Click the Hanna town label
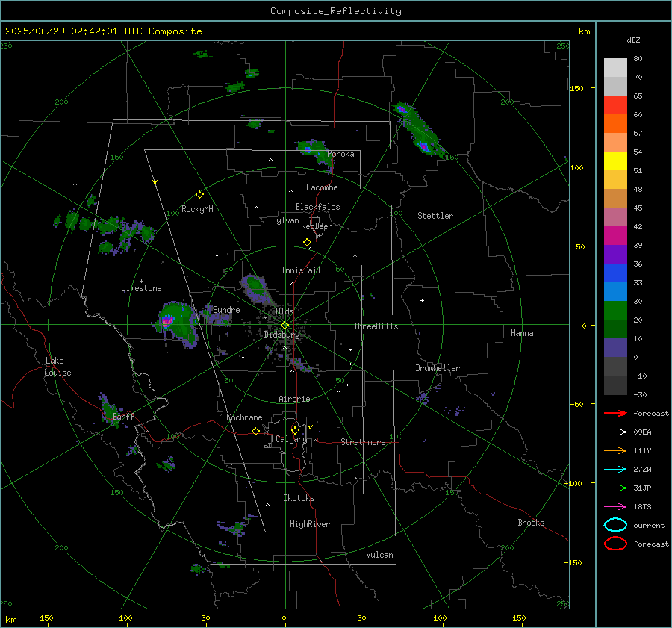 point(522,333)
